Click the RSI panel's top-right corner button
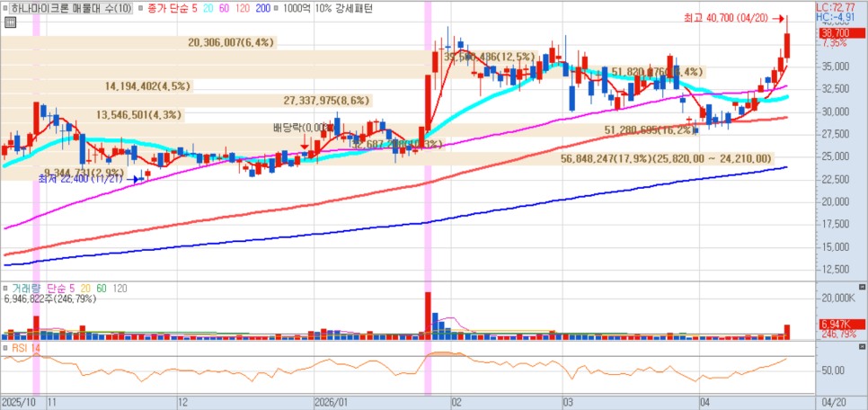Image resolution: width=868 pixels, height=410 pixels. click(x=861, y=346)
